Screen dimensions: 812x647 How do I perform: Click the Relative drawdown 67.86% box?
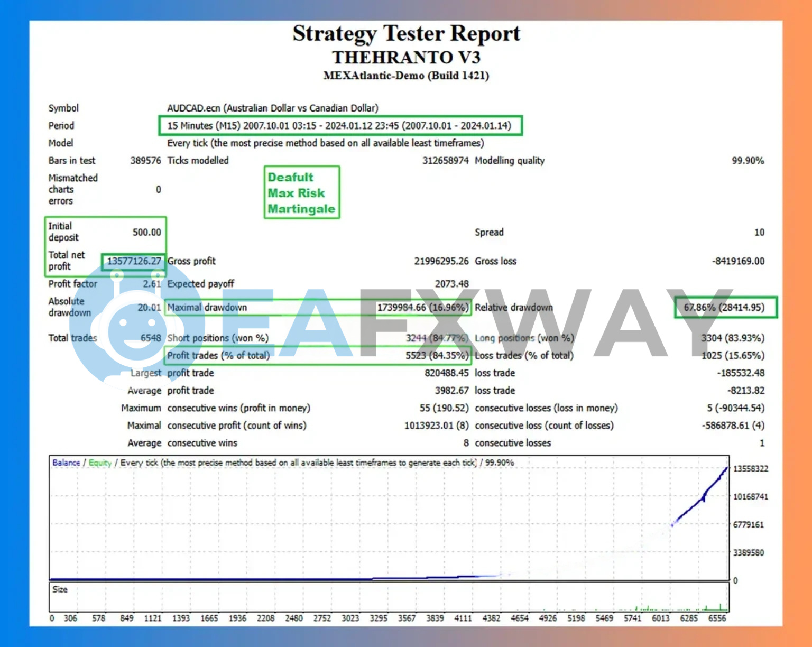click(x=725, y=308)
